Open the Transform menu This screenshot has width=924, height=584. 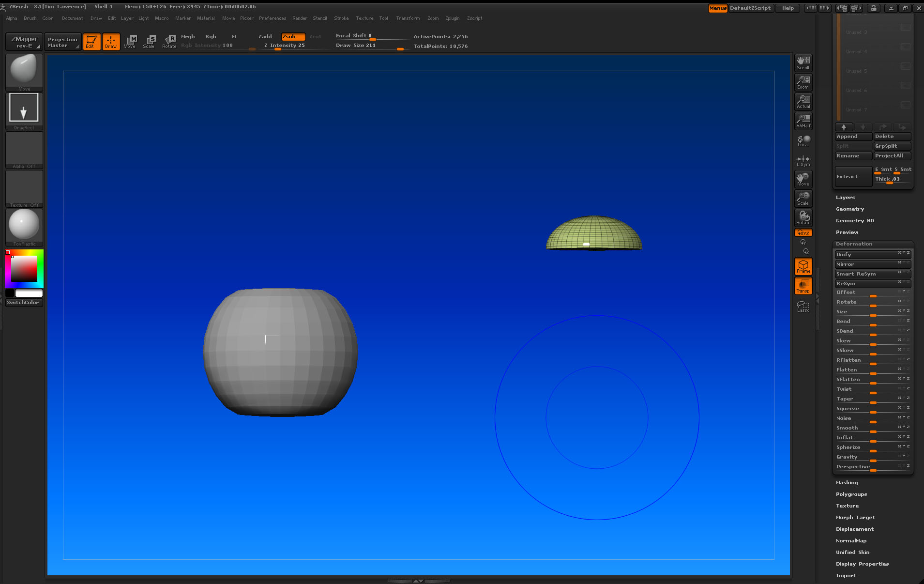(x=408, y=18)
